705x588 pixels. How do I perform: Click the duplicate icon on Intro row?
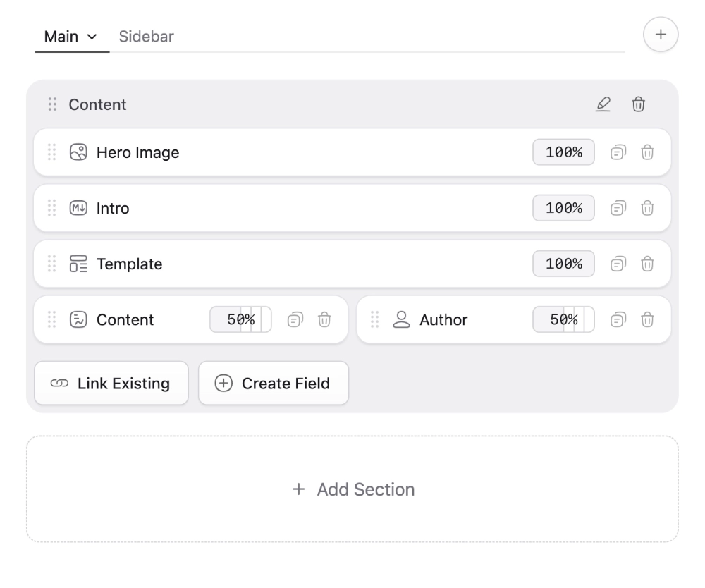[618, 208]
